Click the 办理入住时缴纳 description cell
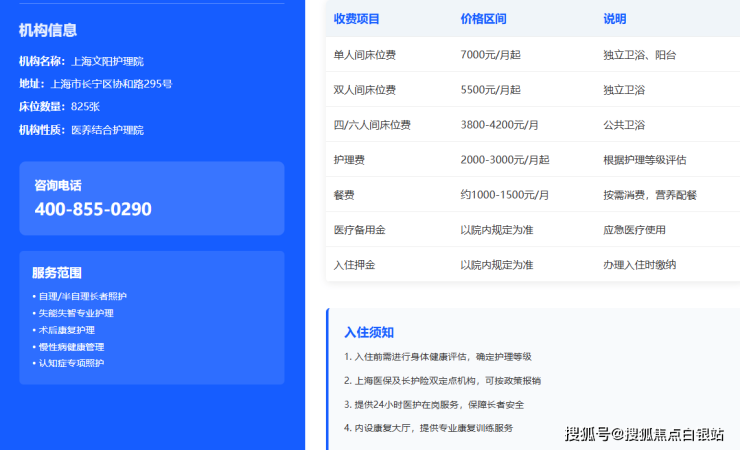Screen dimensions: 740x450 pyautogui.click(x=639, y=265)
